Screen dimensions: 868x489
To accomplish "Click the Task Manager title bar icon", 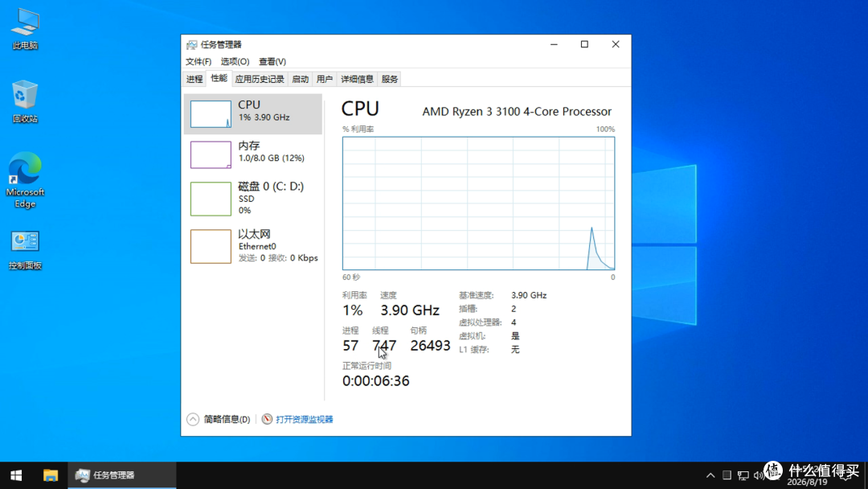I will click(x=191, y=45).
